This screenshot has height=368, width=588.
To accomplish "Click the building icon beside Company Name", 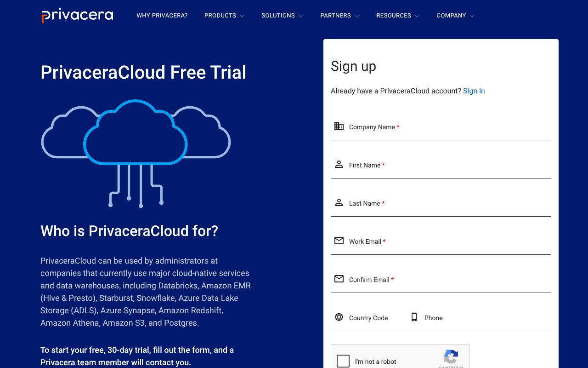I will [x=339, y=126].
